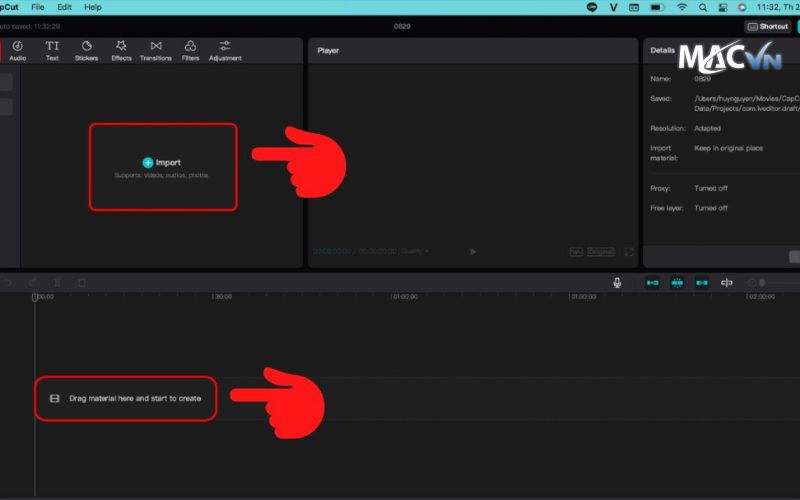Click the current timecode in the Player
The width and height of the screenshot is (800, 500).
pos(332,252)
